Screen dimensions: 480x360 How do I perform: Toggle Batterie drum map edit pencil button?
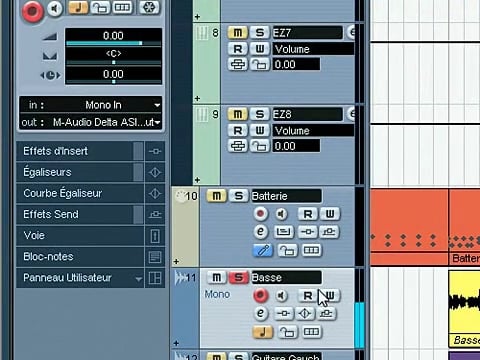[x=263, y=250]
